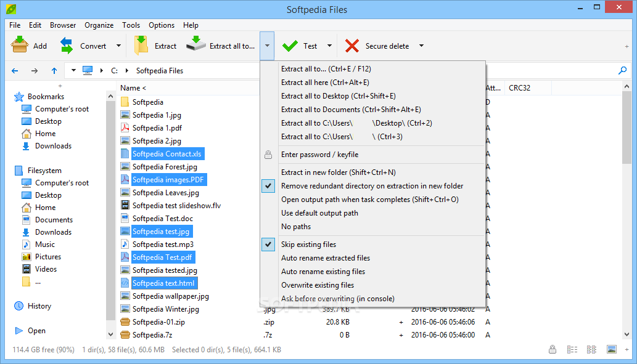Click the file list scroll up arrow
The width and height of the screenshot is (637, 364).
627,86
